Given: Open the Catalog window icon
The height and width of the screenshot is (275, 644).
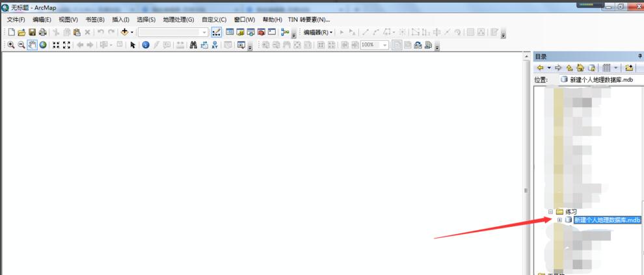Looking at the screenshot, I should (x=240, y=32).
